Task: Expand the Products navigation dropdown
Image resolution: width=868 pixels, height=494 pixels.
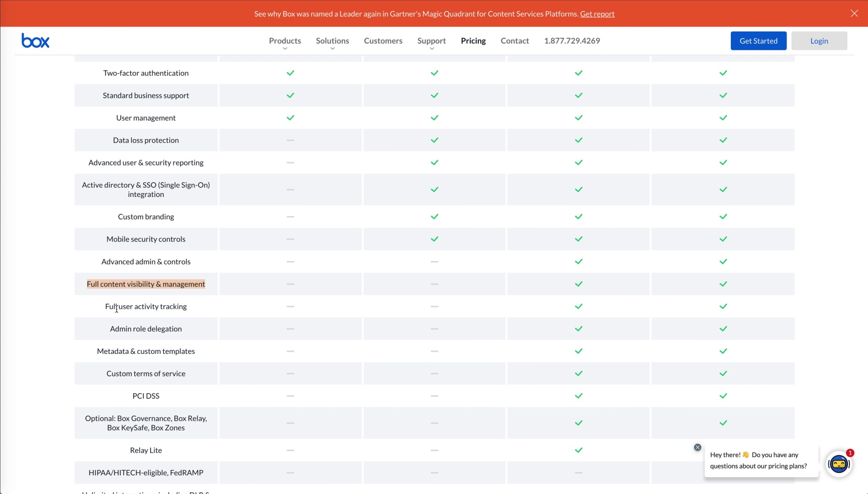Action: [285, 40]
